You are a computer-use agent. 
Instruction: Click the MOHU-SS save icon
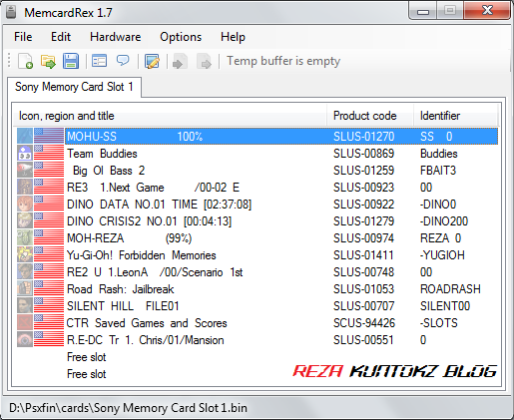[25, 136]
